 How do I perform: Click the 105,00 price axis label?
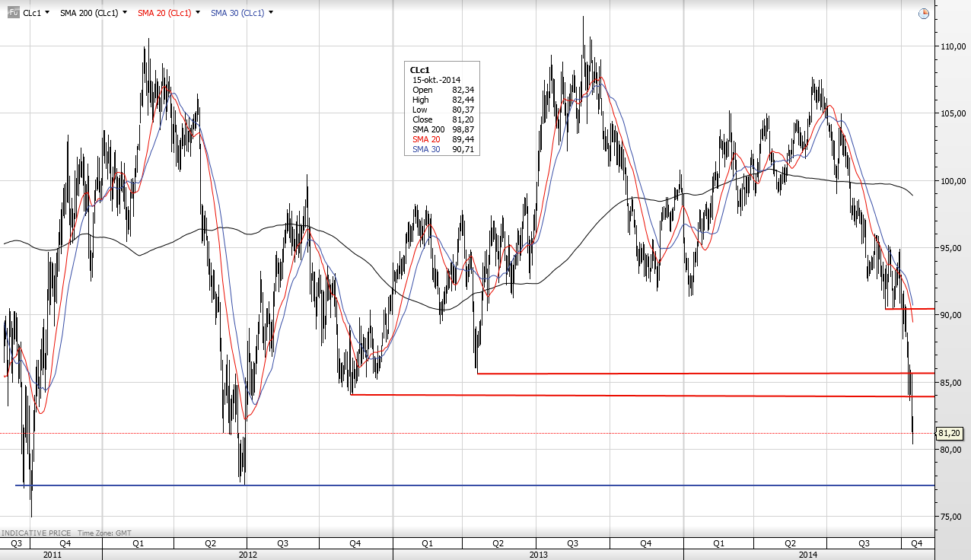click(x=953, y=113)
